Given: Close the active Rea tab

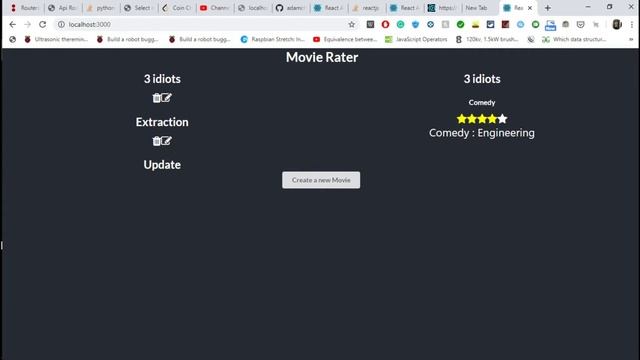Looking at the screenshot, I should click(x=530, y=8).
